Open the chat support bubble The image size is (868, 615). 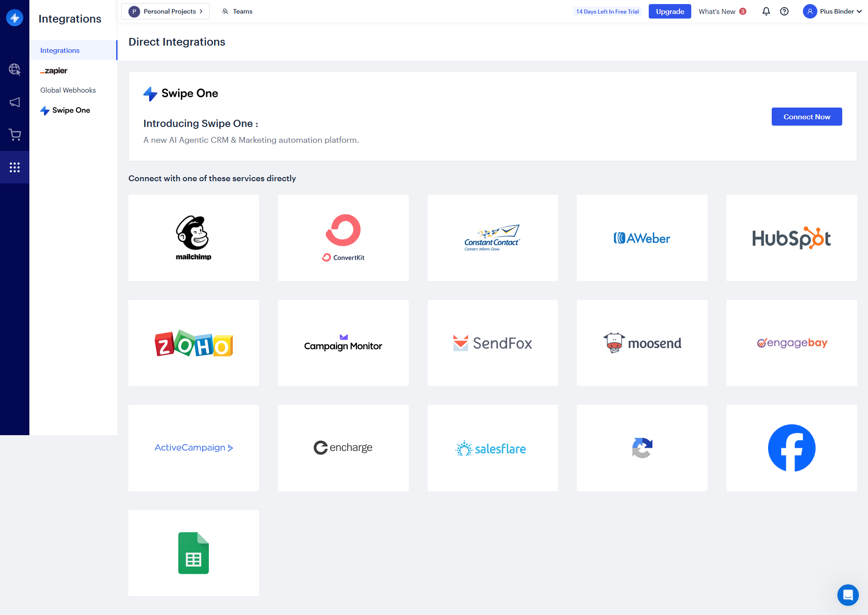(848, 595)
